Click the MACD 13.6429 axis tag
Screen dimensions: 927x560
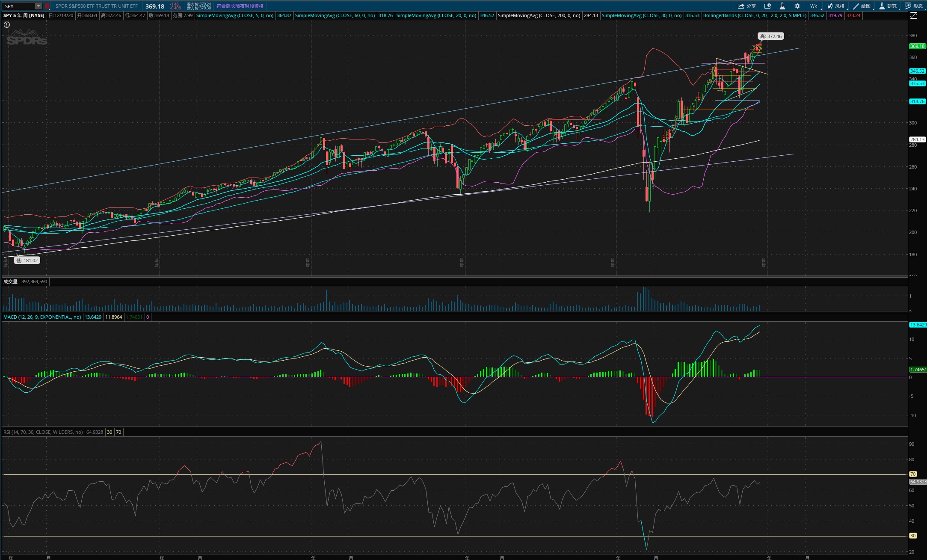918,325
